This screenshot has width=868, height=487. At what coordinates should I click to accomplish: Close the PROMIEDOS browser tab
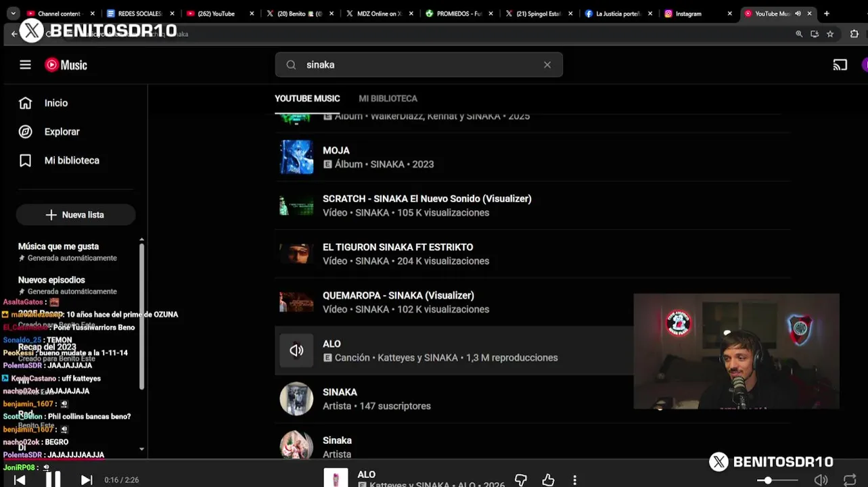pos(490,14)
